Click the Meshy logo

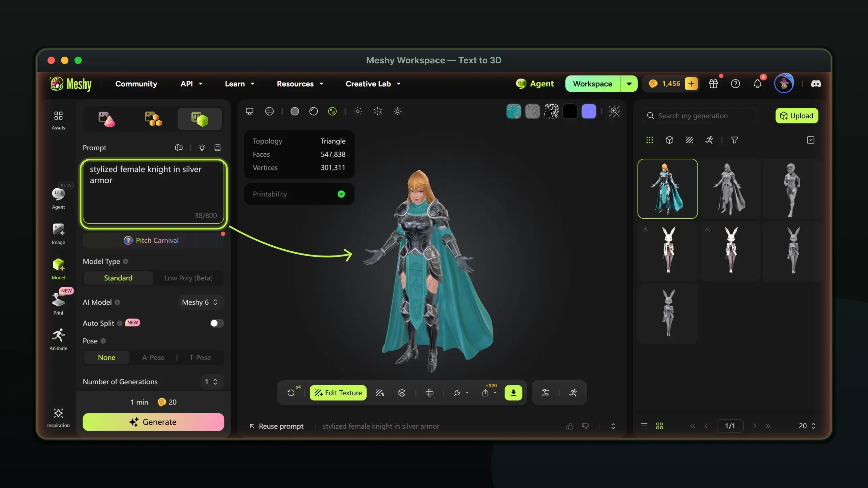[x=70, y=84]
